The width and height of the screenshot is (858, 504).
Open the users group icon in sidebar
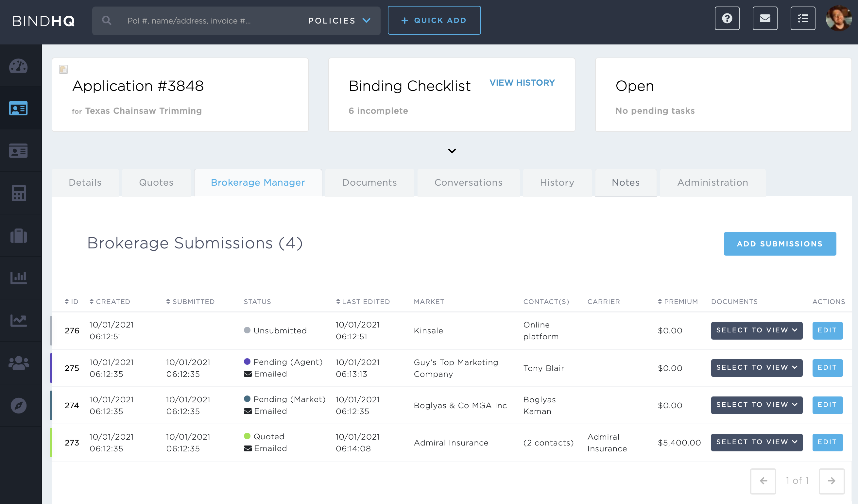18,363
